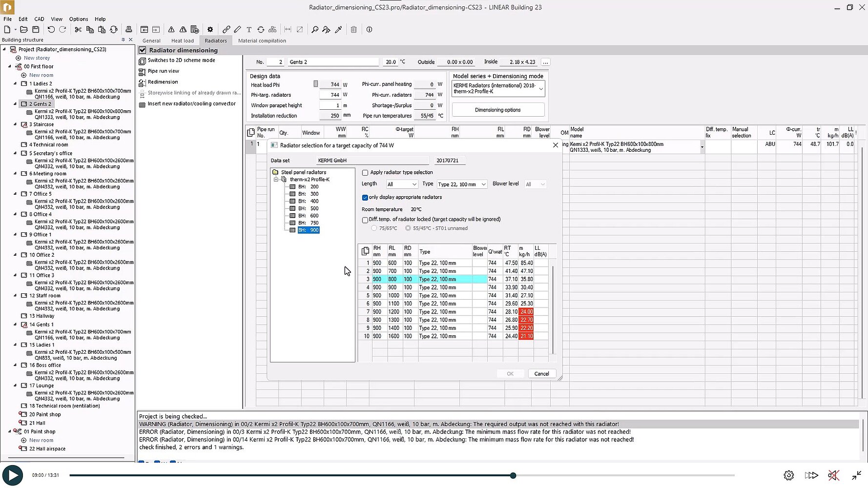Viewport: 868px width, 488px height.
Task: Click the scissors Cut icon
Action: click(x=78, y=30)
